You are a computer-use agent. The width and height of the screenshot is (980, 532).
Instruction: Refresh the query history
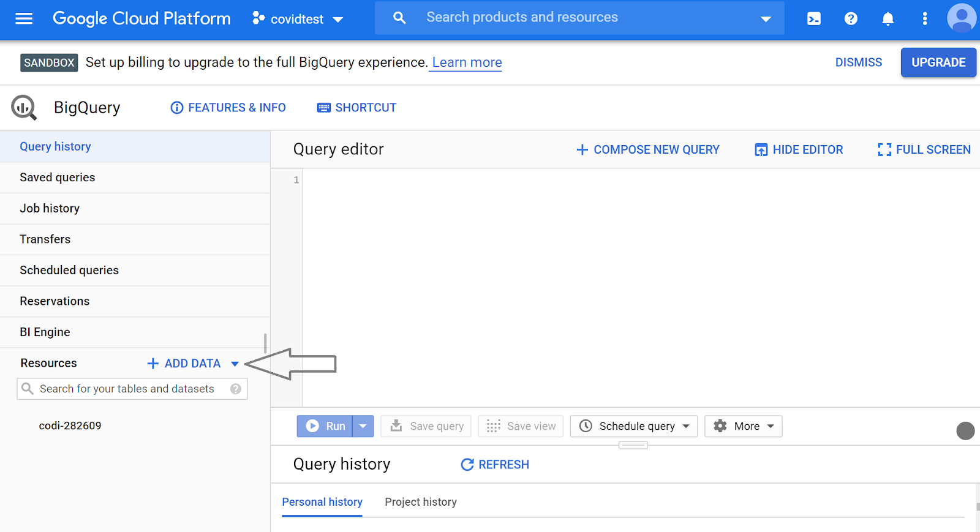click(495, 465)
